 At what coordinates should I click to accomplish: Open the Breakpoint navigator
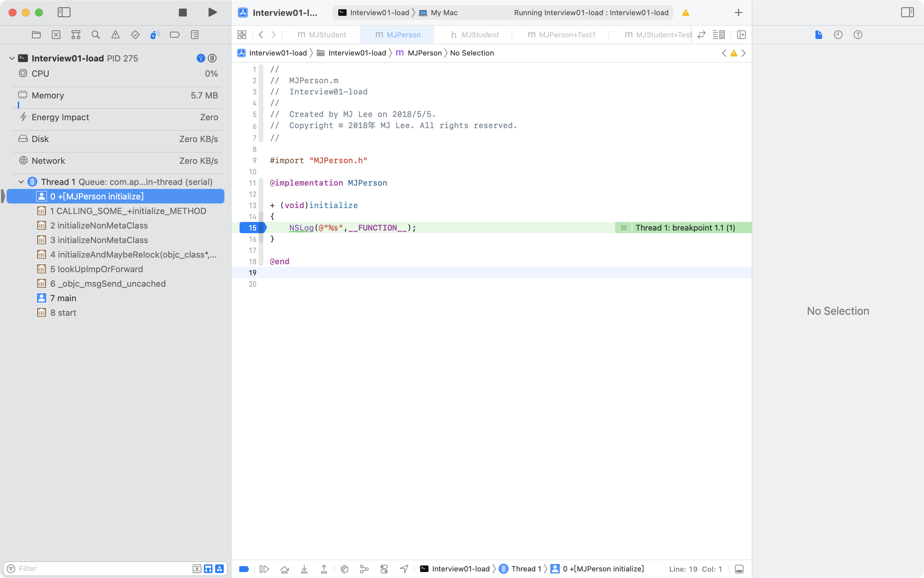tap(175, 35)
